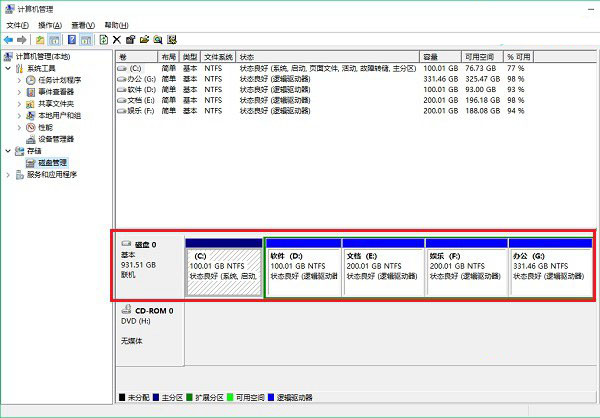Click the Forward arrow toolbar icon
600x418 pixels.
coord(22,40)
